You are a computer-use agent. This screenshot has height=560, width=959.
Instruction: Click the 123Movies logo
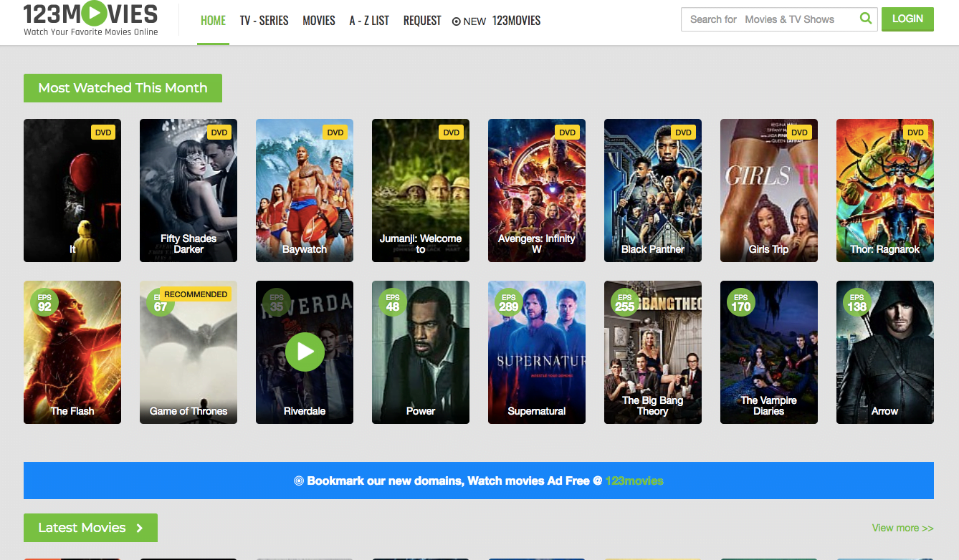pos(90,19)
